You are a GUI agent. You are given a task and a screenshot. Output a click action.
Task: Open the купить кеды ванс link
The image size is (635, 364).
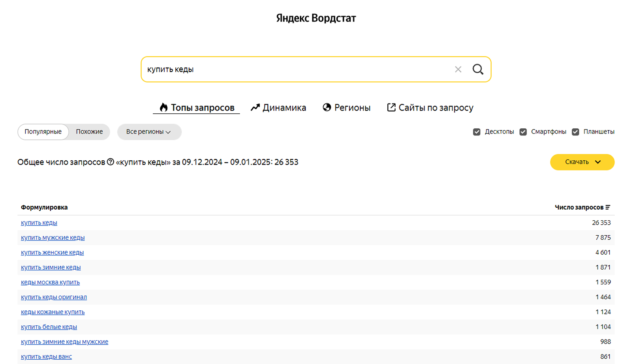click(47, 356)
